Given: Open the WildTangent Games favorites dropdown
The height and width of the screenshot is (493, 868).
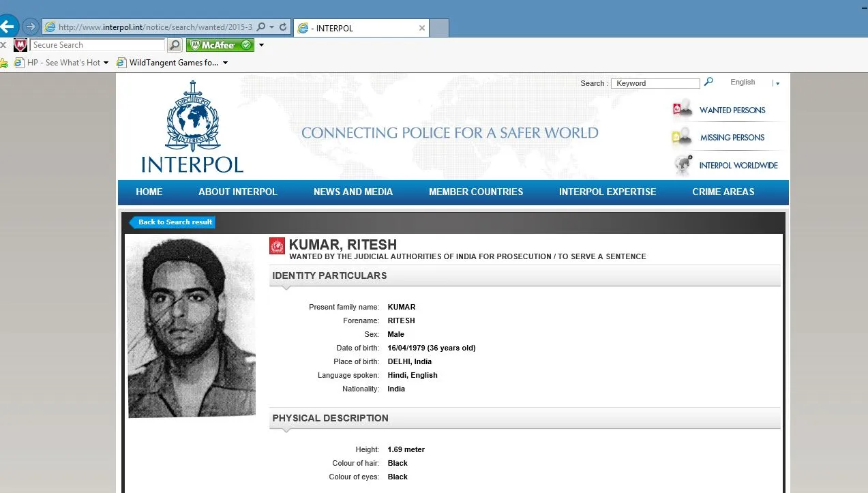Looking at the screenshot, I should click(226, 63).
